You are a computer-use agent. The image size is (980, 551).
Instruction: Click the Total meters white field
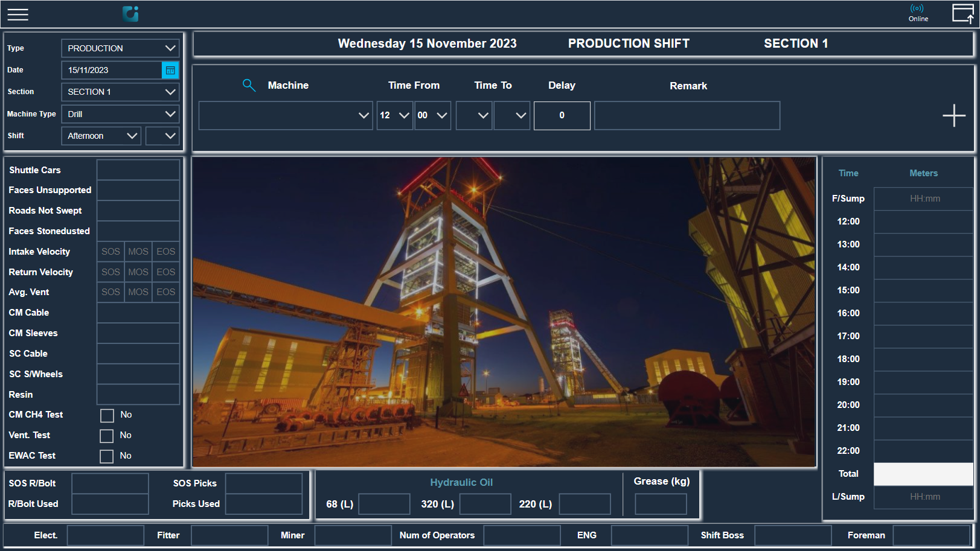pyautogui.click(x=923, y=474)
